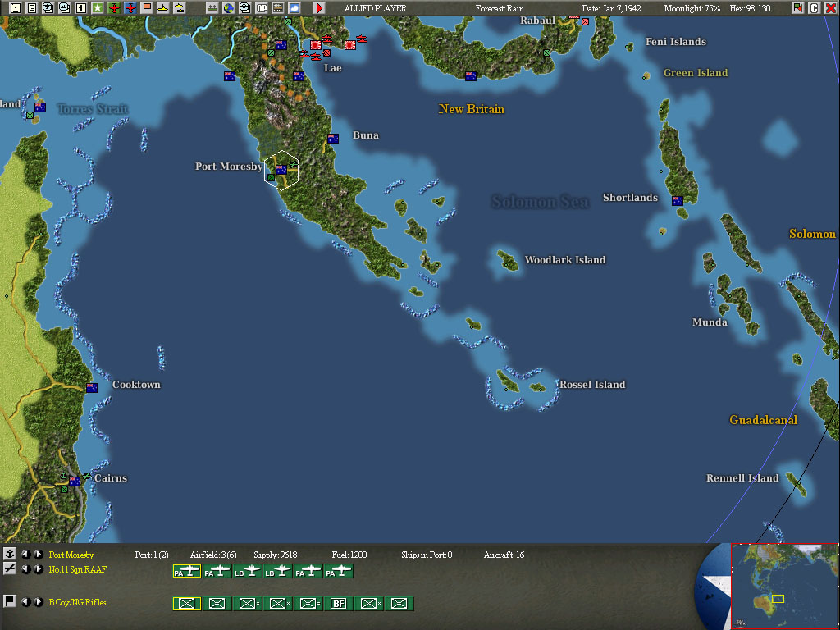Viewport: 840px width, 630px height.
Task: Click the Woodlark Island on the map
Action: pos(507,260)
